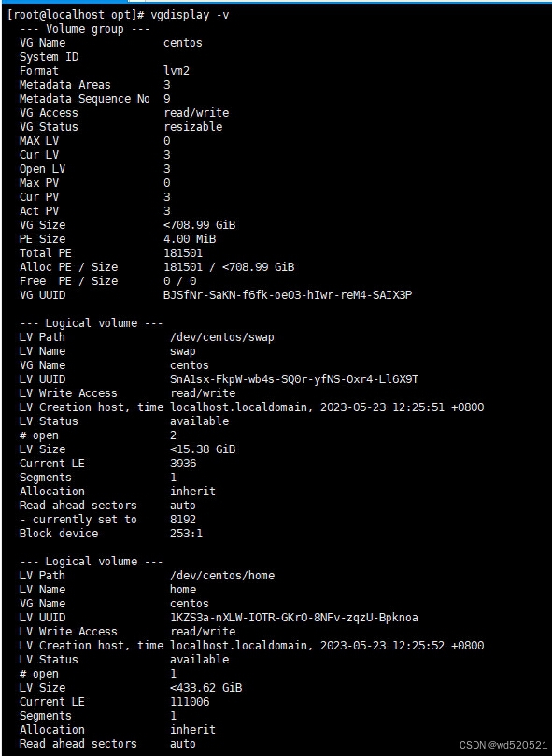Screen dimensions: 552x756
Task: Click the VG Access read/write value
Action: (196, 113)
